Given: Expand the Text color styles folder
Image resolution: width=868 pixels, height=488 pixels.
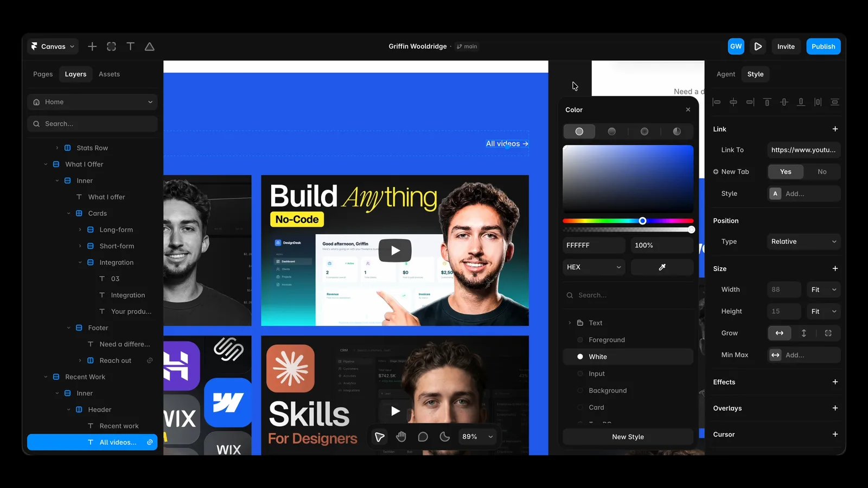Looking at the screenshot, I should pos(570,323).
